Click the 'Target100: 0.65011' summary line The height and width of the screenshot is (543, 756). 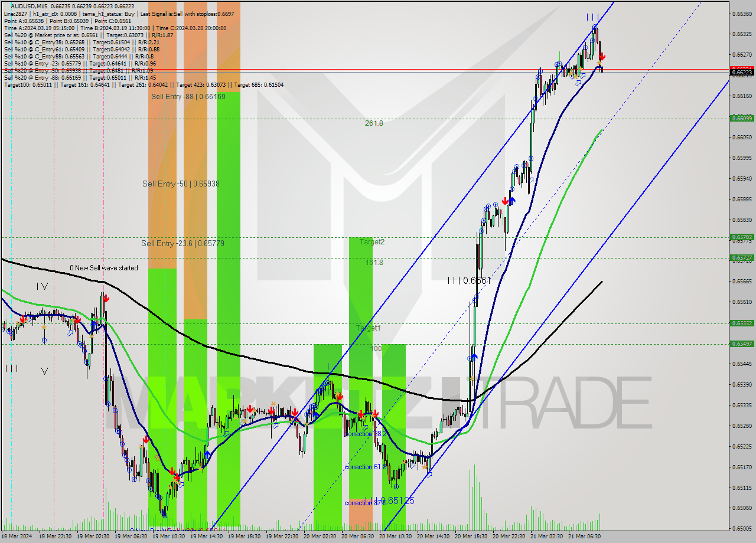coord(144,84)
